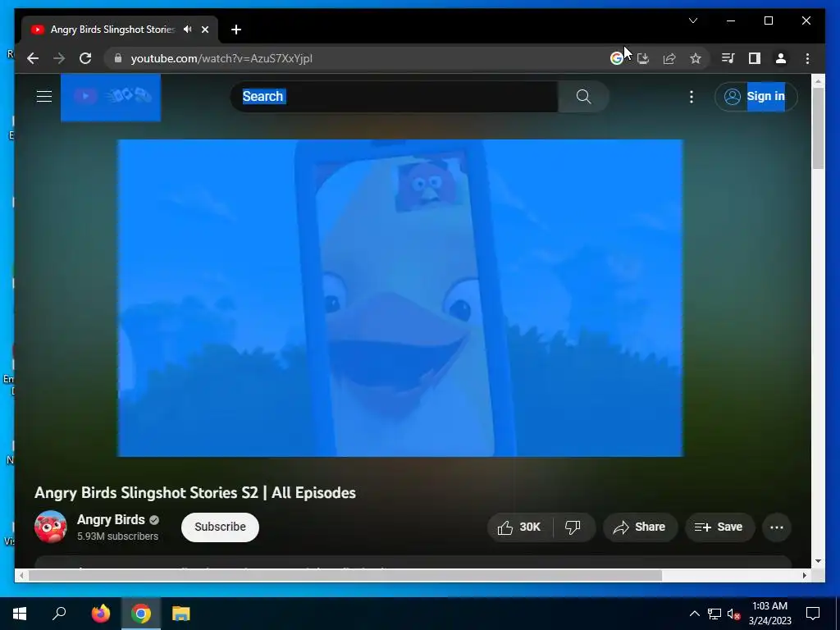840x630 pixels.
Task: Expand the tab search chevron
Action: click(x=692, y=21)
